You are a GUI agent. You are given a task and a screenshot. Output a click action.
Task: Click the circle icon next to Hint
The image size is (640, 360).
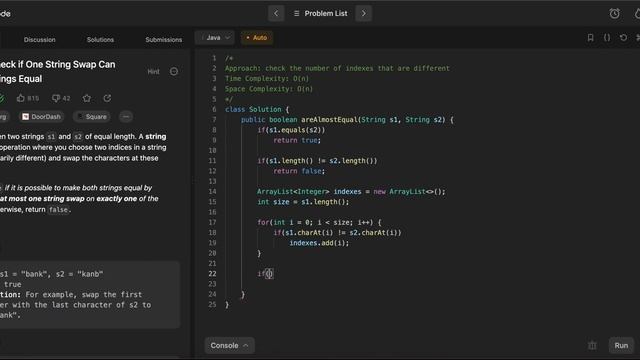point(174,71)
